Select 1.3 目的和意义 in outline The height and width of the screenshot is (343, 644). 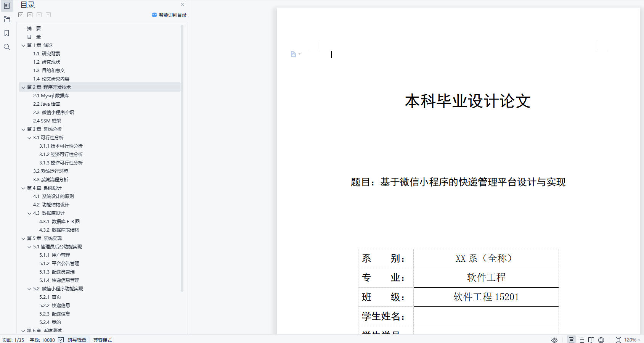49,71
